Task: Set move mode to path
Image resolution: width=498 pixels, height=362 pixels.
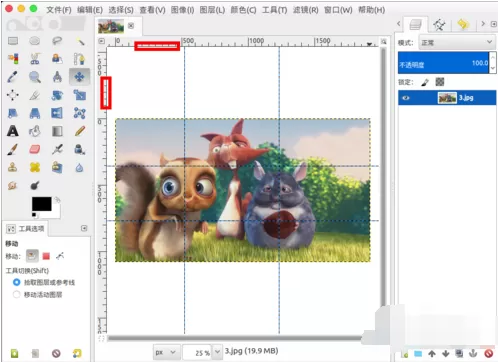Action: pyautogui.click(x=60, y=256)
